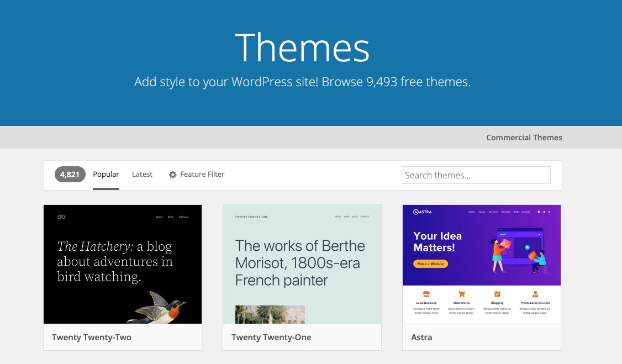Switch to the Latest tab
Viewport: 622px width, 364px height.
click(142, 174)
